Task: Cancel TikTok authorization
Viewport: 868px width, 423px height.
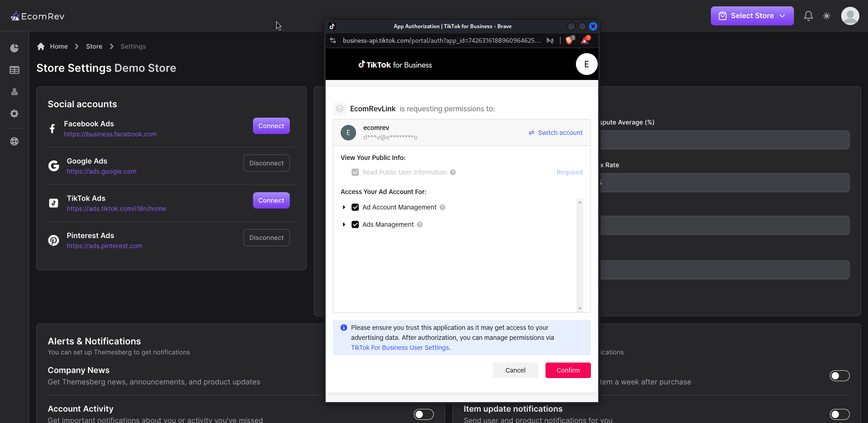Action: point(516,370)
